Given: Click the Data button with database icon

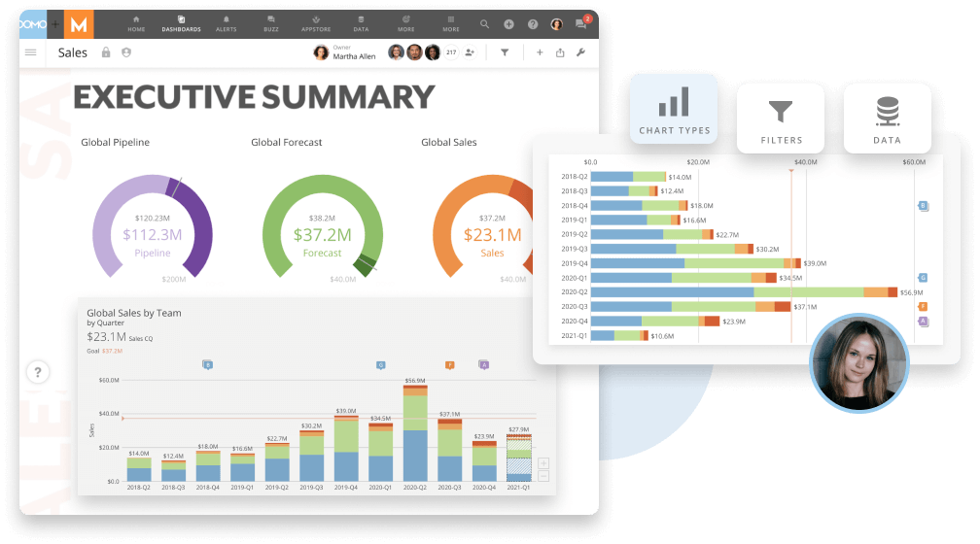Looking at the screenshot, I should 887,119.
